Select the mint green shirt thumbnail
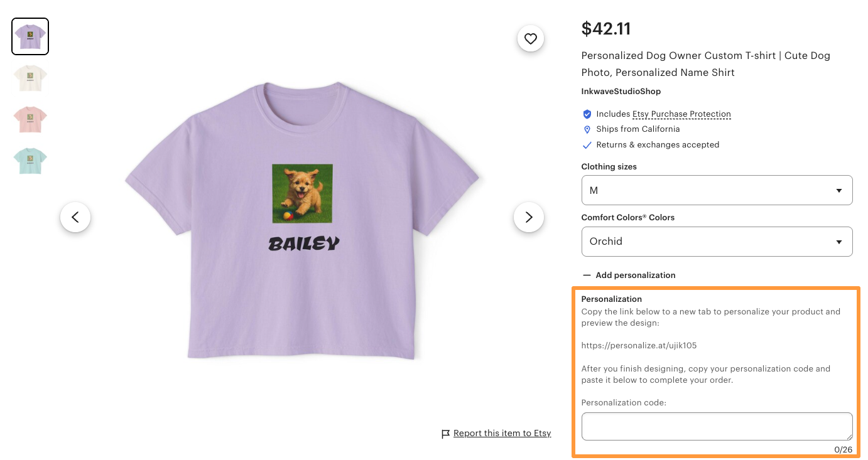The width and height of the screenshot is (868, 460). coord(30,161)
